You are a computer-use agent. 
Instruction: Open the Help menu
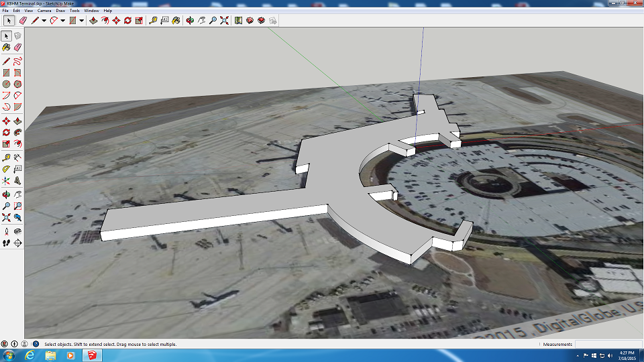[x=107, y=11]
